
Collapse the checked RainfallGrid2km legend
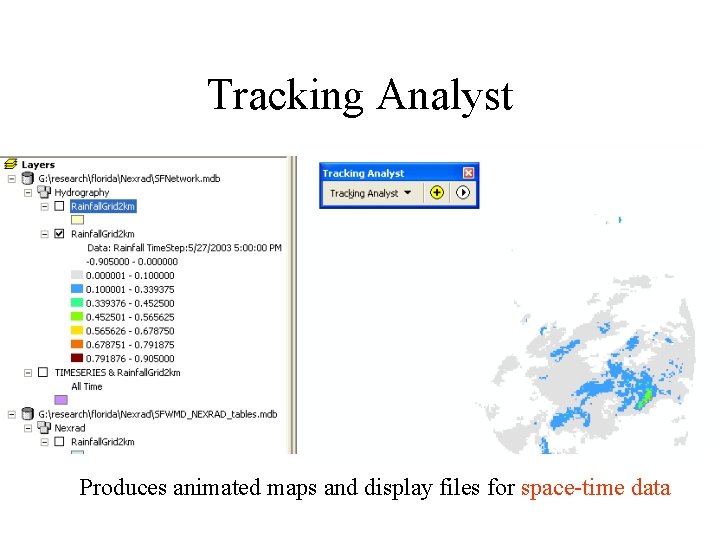45,234
